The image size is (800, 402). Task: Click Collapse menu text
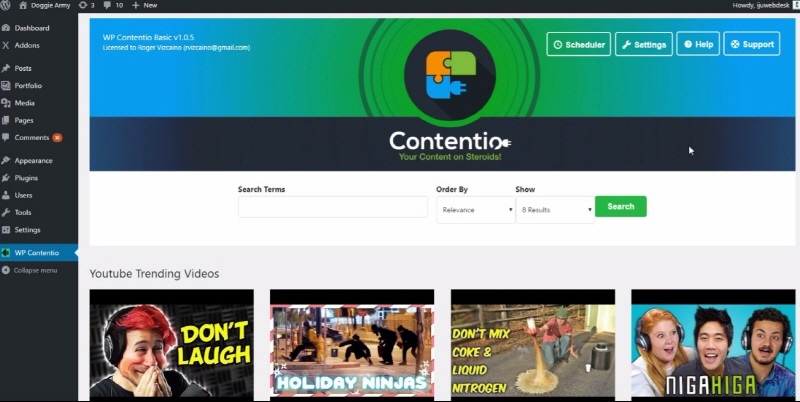coord(35,270)
